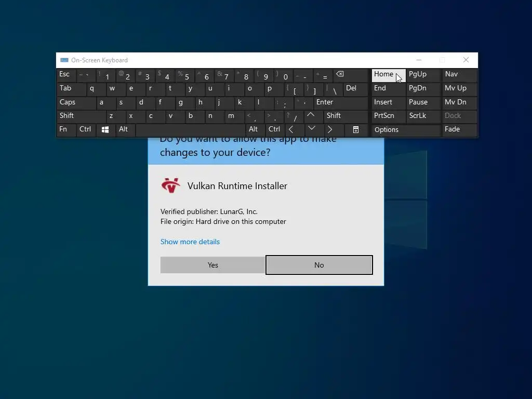Image resolution: width=532 pixels, height=399 pixels.
Task: Toggle the Caps lock key
Action: (x=76, y=102)
